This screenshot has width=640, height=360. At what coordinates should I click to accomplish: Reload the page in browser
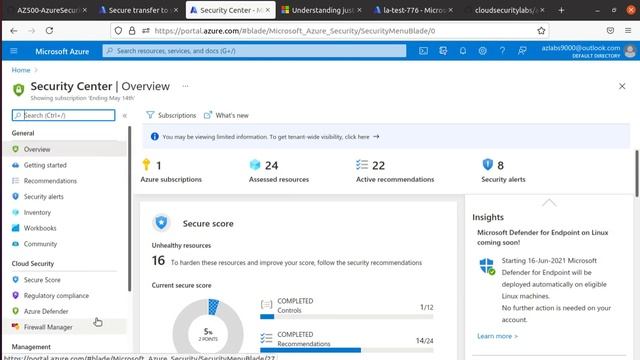pos(49,31)
